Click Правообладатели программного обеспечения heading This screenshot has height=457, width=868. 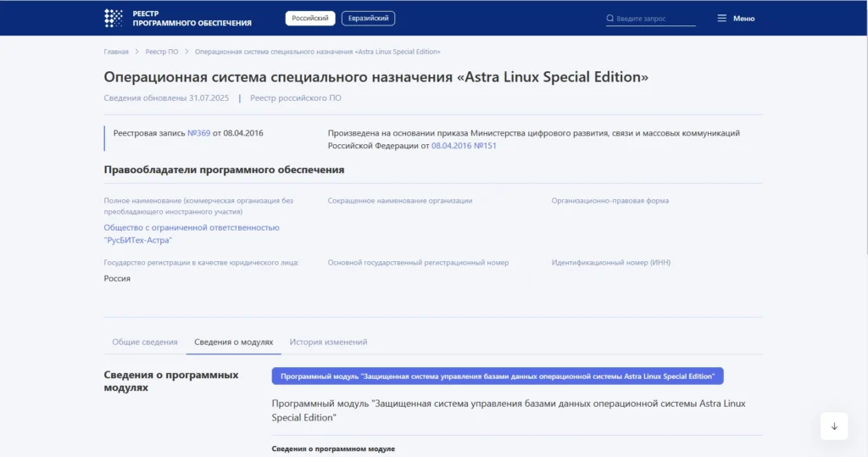224,170
